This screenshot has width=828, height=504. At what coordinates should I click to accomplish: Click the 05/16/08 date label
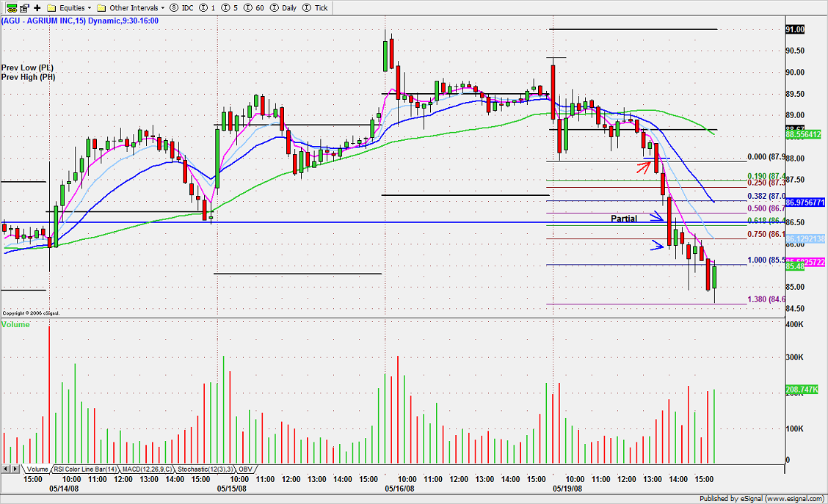(400, 489)
